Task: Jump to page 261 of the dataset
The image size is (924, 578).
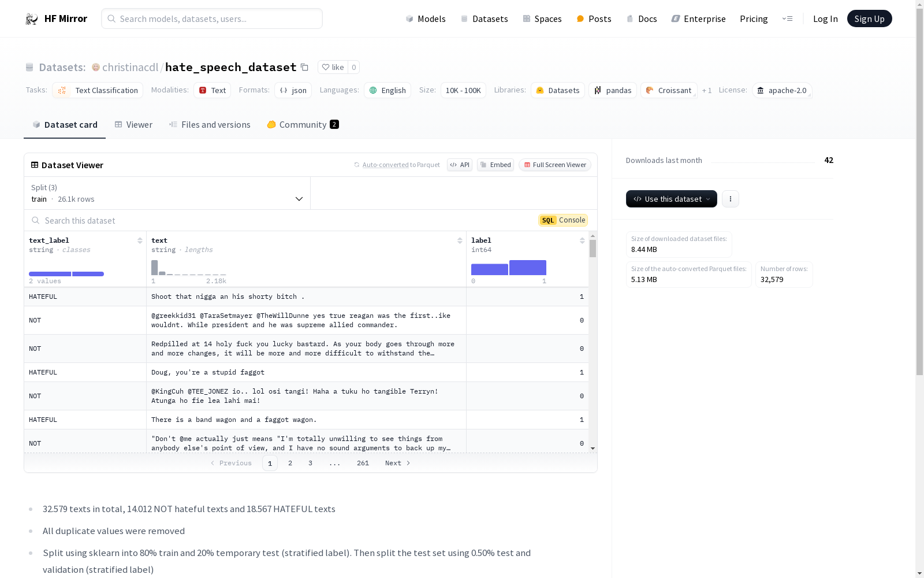Action: point(363,464)
